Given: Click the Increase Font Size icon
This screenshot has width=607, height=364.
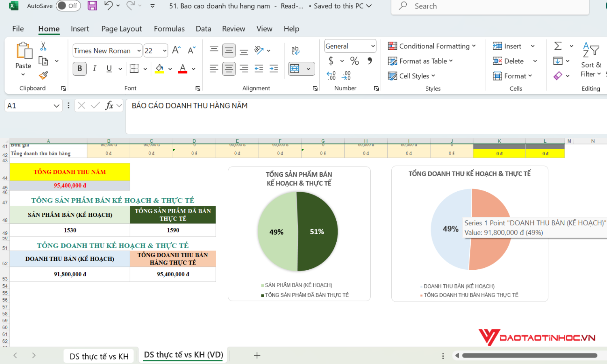Looking at the screenshot, I should 176,50.
